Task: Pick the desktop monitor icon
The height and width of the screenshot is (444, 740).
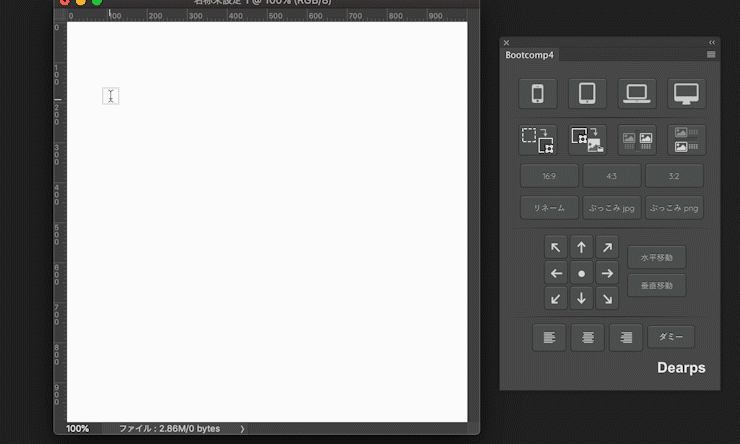Action: (x=686, y=94)
